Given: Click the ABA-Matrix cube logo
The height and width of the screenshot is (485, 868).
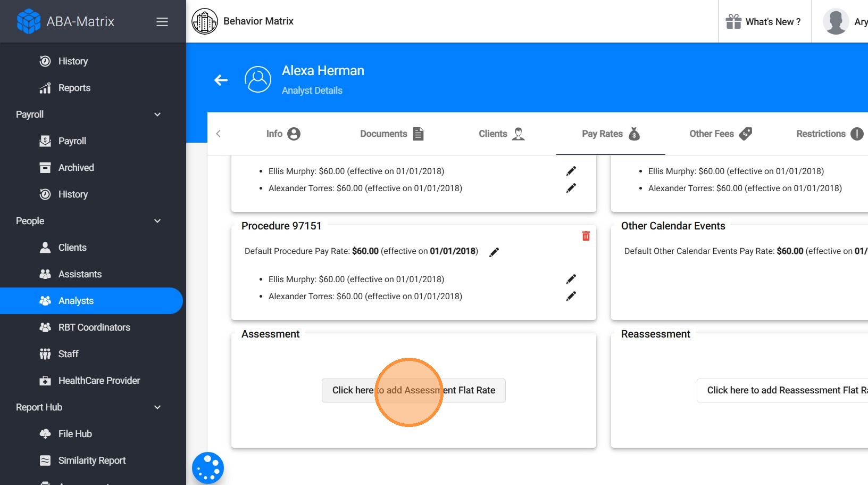Looking at the screenshot, I should (x=29, y=21).
